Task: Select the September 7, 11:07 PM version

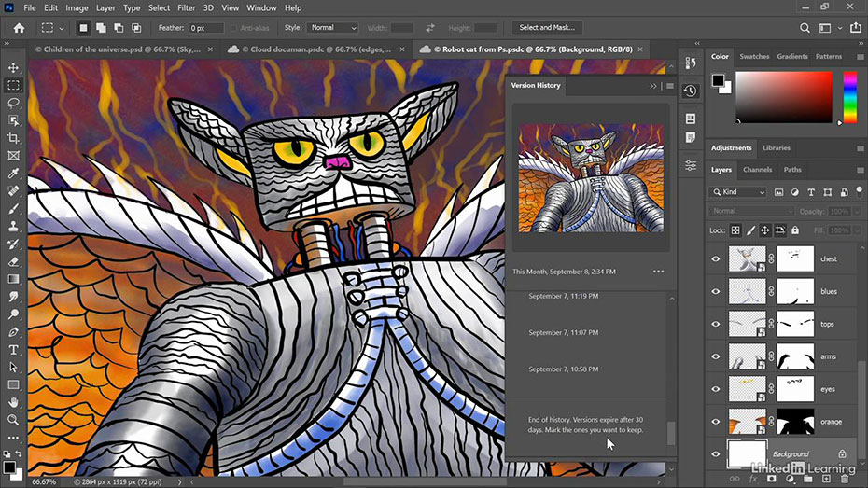Action: click(x=563, y=332)
